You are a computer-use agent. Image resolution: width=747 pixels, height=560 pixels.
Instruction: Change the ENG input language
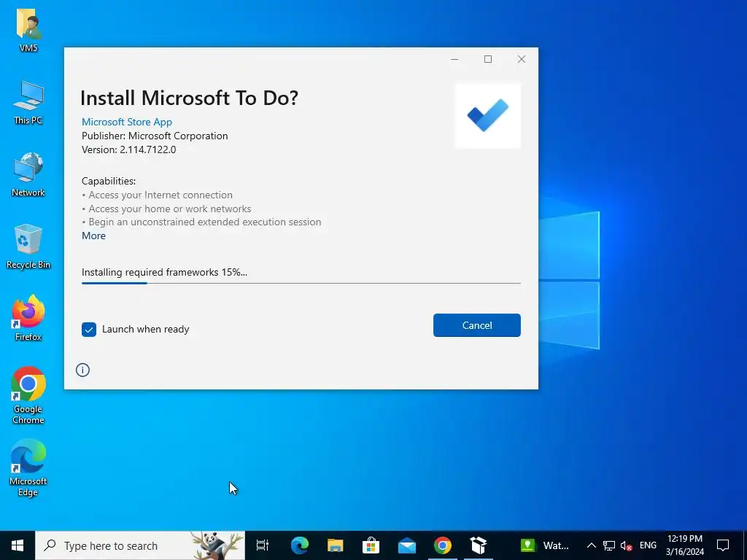pos(648,545)
